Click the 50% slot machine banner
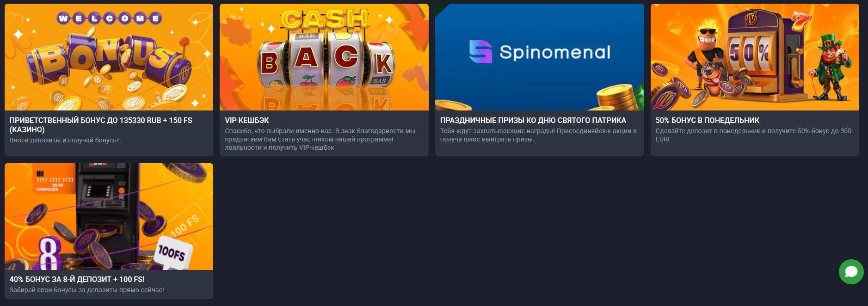 click(755, 57)
